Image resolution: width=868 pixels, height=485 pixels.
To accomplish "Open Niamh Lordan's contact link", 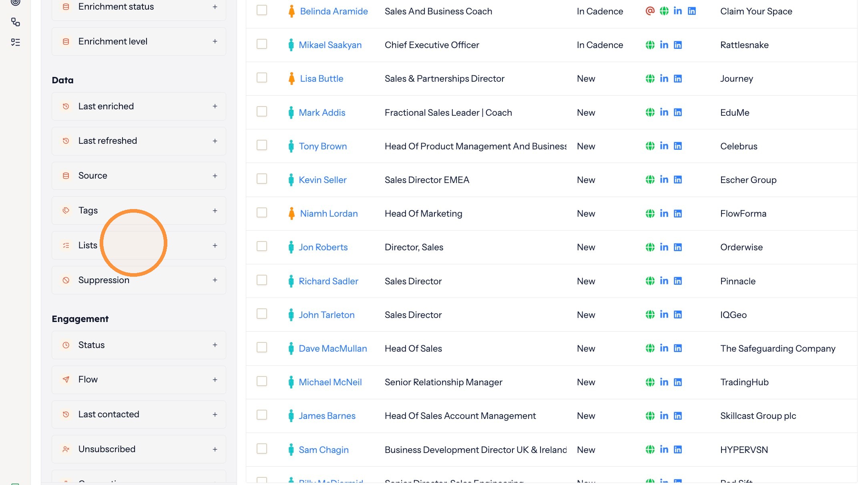I will [x=329, y=213].
